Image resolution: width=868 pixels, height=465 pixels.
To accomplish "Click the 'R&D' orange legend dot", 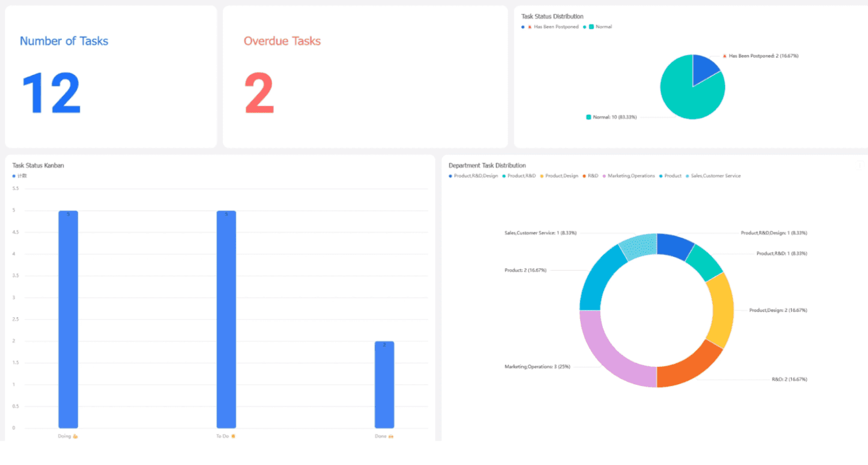I will [584, 175].
